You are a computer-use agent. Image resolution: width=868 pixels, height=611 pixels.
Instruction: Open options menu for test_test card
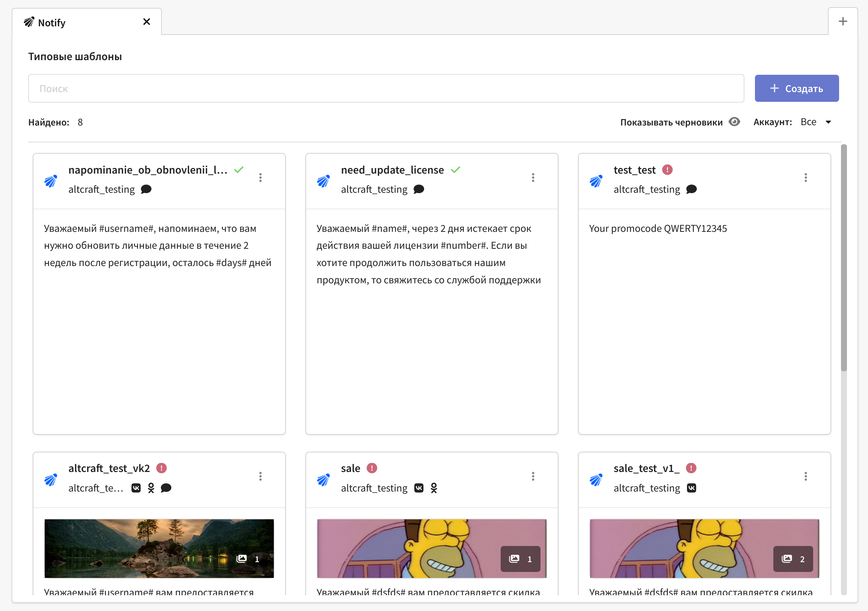point(806,177)
